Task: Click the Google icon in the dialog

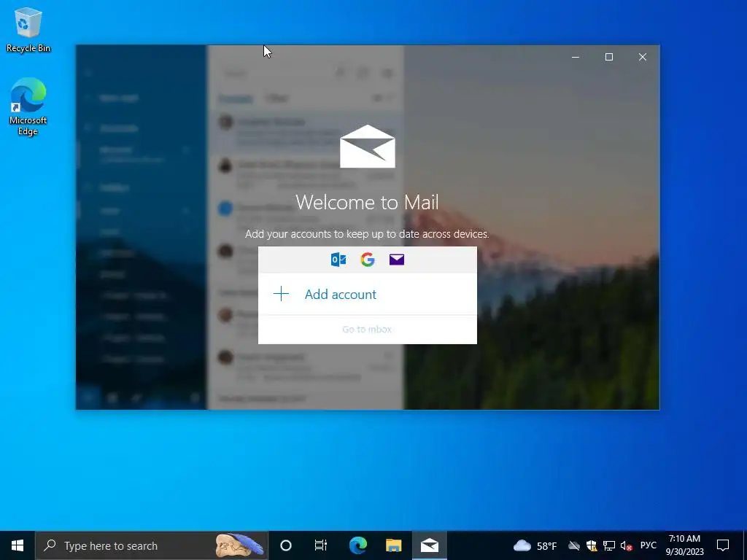Action: pyautogui.click(x=368, y=260)
